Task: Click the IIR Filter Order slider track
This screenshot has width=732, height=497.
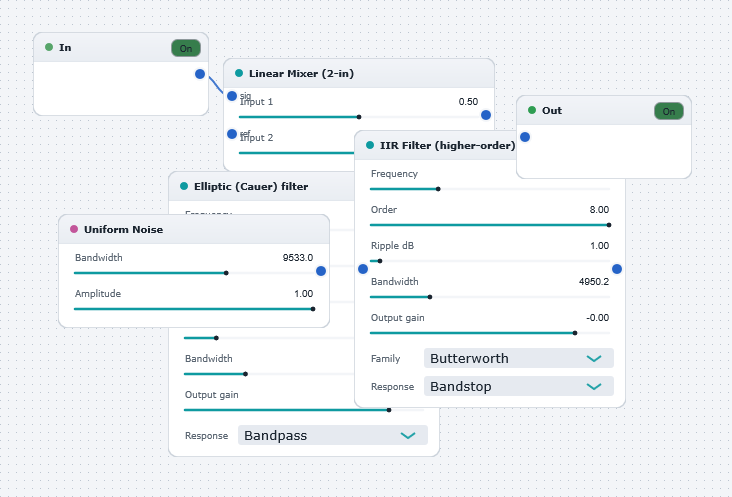Action: [x=490, y=225]
